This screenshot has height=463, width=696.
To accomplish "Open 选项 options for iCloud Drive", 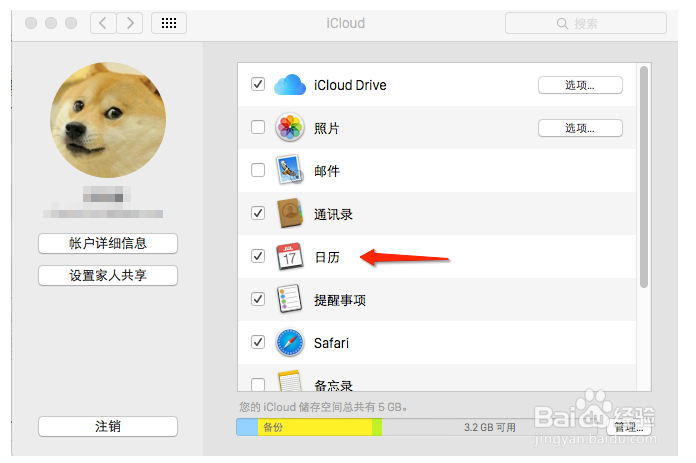I will tap(580, 85).
